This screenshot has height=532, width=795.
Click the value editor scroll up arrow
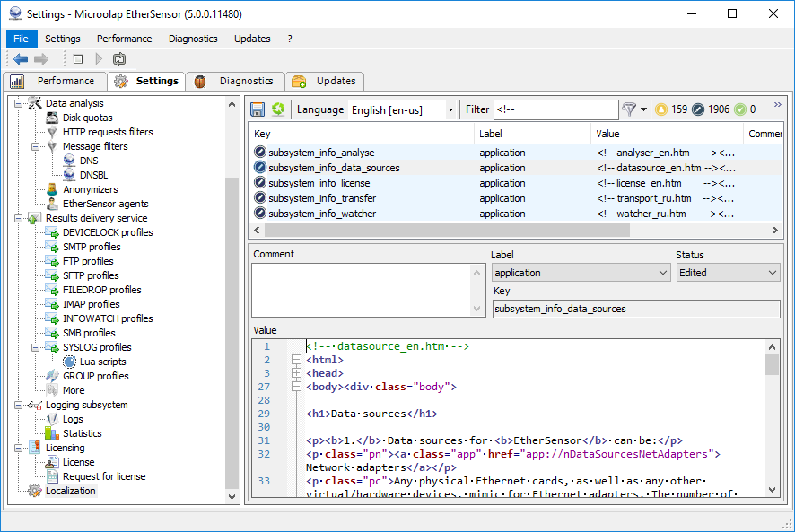click(772, 347)
